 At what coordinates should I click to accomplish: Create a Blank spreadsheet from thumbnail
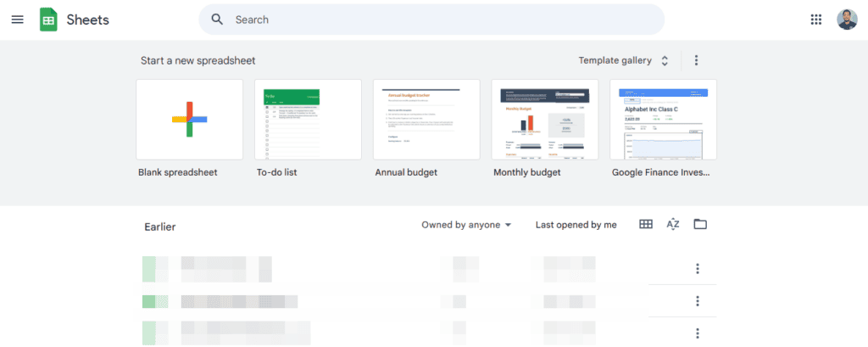[x=189, y=119]
